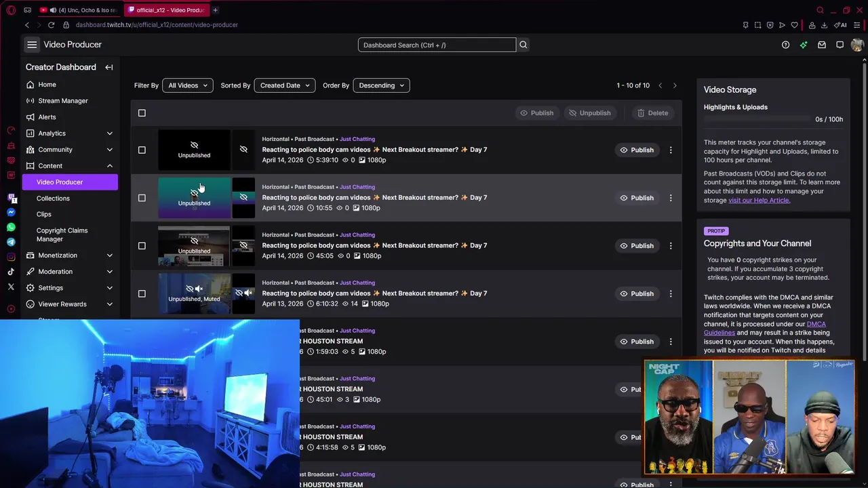The image size is (868, 488).
Task: Open more options for 10:55 video
Action: coord(671,198)
